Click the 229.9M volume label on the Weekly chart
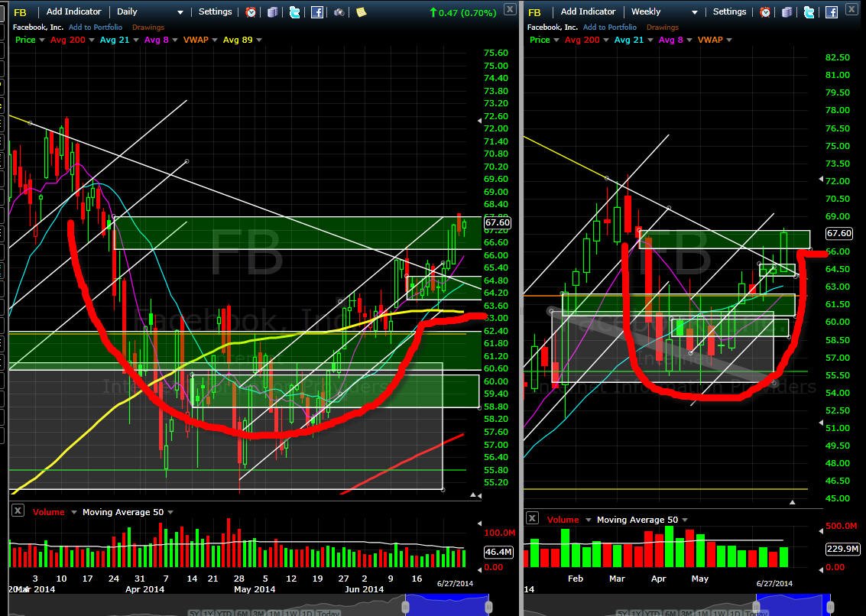This screenshot has height=616, width=866. [x=843, y=549]
